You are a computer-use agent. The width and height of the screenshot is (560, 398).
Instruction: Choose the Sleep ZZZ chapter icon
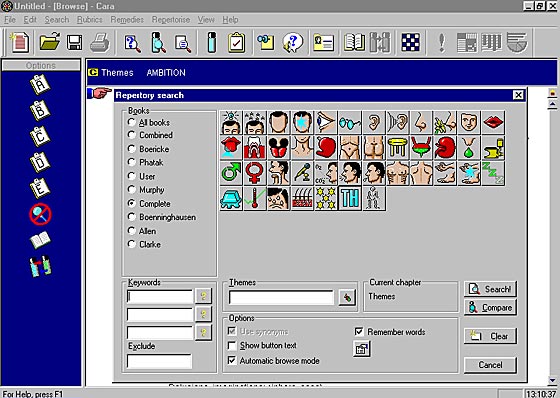click(493, 173)
